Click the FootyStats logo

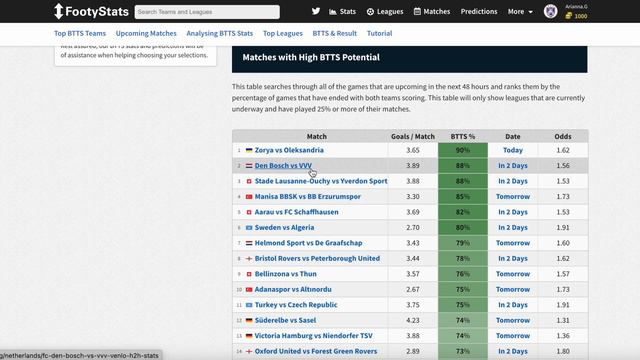[x=91, y=11]
